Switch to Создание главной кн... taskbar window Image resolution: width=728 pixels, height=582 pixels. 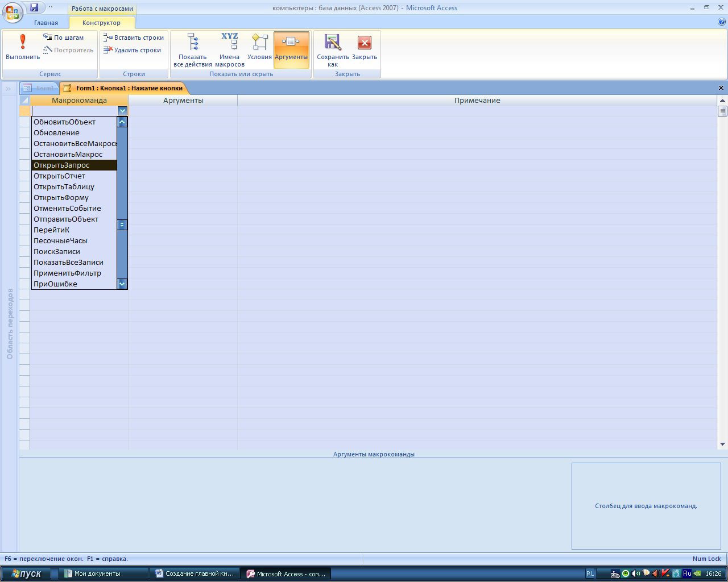194,573
